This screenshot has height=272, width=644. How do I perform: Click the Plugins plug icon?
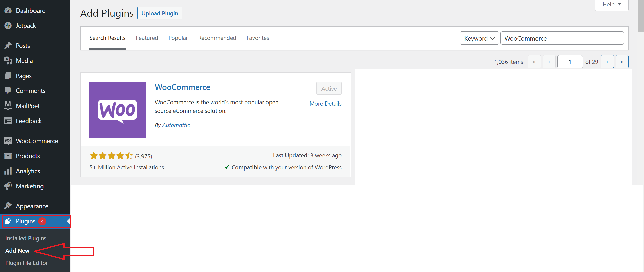point(8,221)
